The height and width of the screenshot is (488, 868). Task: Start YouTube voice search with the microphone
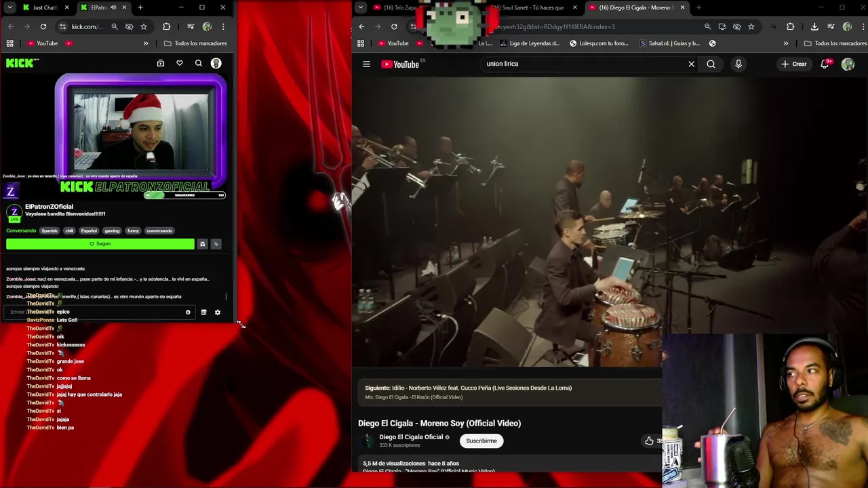pyautogui.click(x=738, y=64)
